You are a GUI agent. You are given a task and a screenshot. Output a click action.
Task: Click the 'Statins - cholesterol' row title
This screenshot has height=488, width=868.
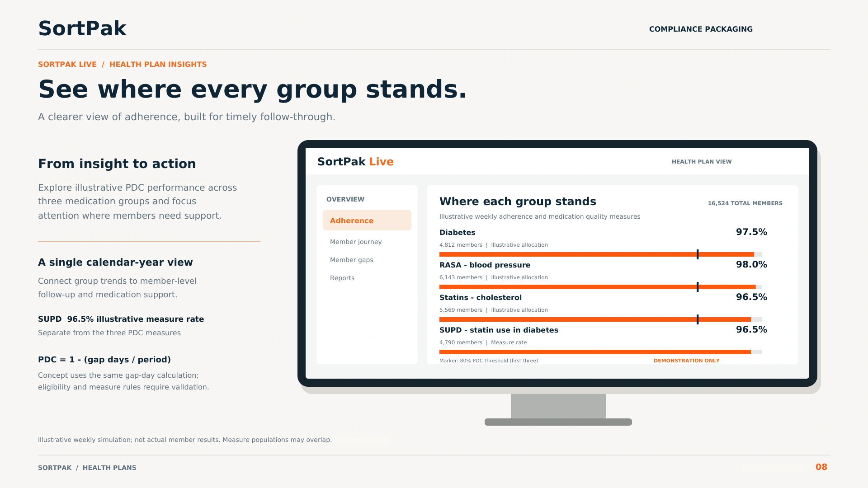pos(481,297)
